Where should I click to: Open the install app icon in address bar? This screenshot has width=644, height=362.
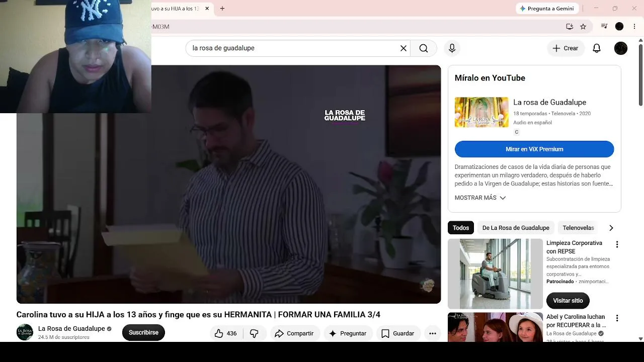(570, 27)
